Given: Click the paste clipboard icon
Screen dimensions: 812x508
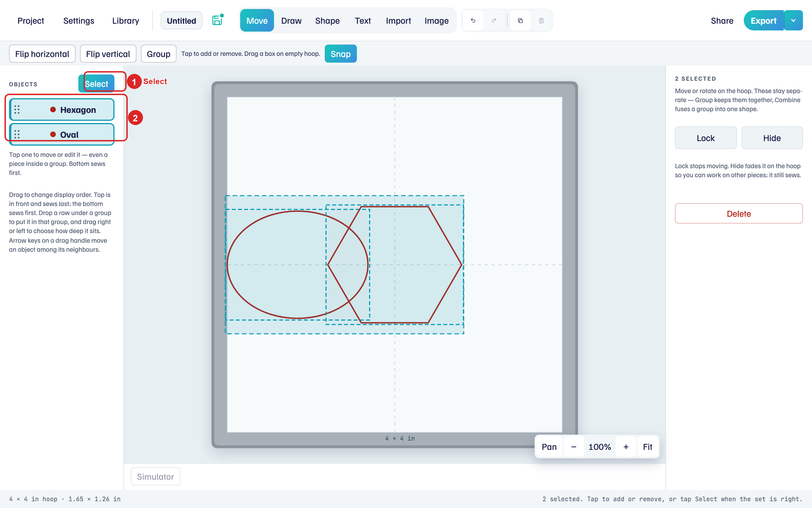Looking at the screenshot, I should click(x=541, y=21).
